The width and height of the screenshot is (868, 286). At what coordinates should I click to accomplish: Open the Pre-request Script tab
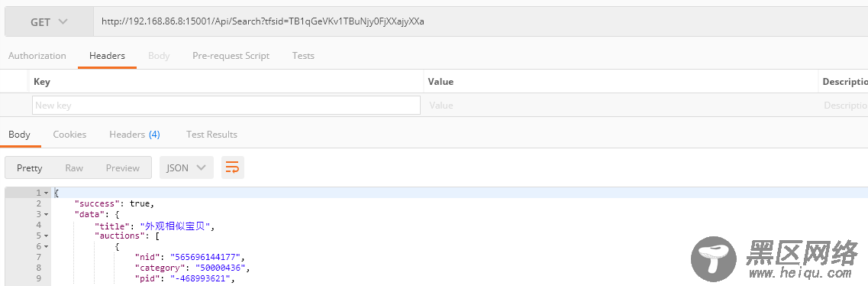[x=231, y=55]
